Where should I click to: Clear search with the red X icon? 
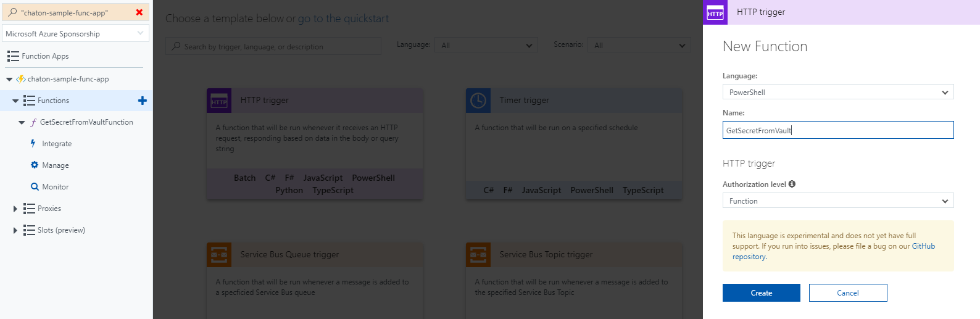pyautogui.click(x=139, y=12)
